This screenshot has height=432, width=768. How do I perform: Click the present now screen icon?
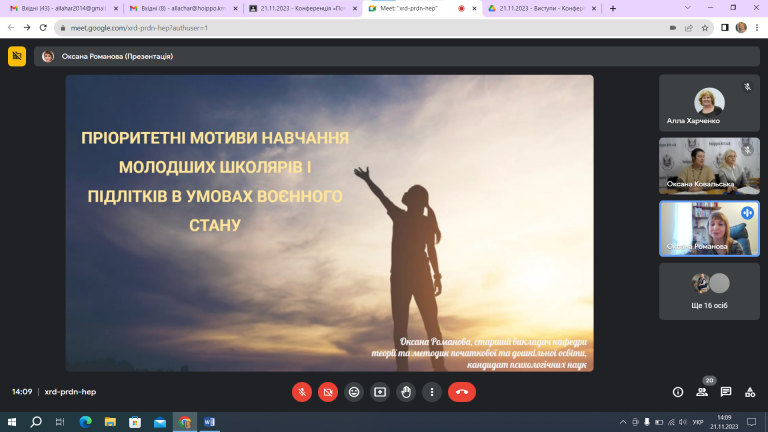(x=380, y=392)
